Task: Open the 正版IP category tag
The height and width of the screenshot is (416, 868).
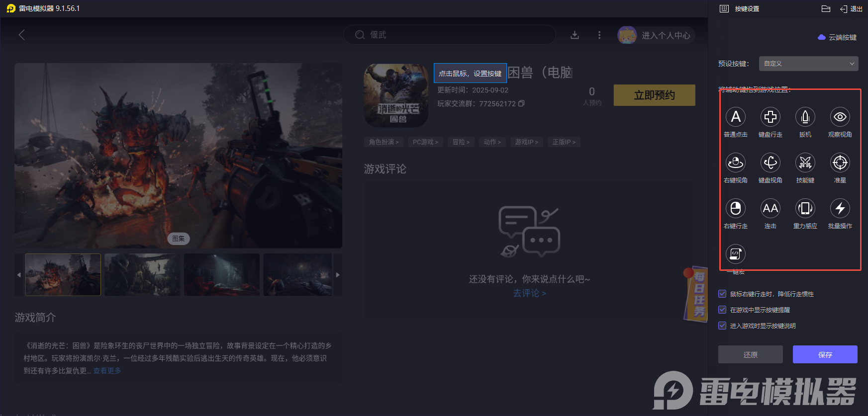Action: [564, 142]
